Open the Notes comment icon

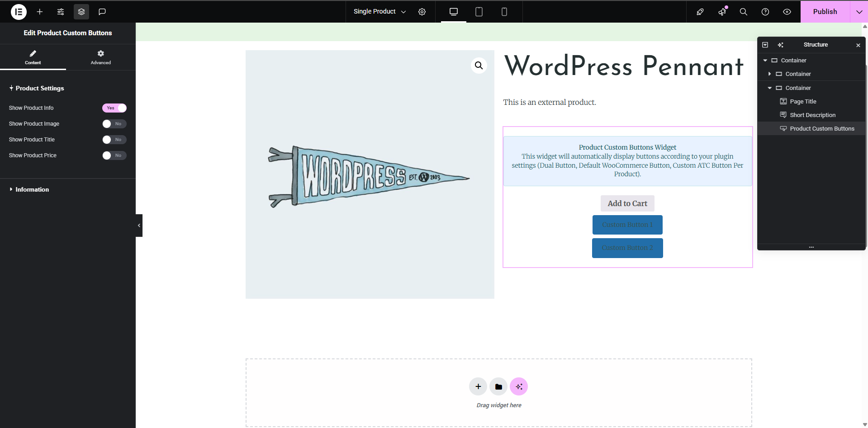(102, 12)
